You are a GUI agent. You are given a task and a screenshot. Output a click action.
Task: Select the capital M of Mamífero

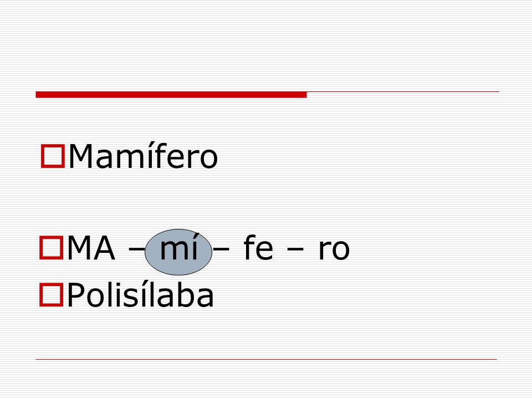(81, 156)
